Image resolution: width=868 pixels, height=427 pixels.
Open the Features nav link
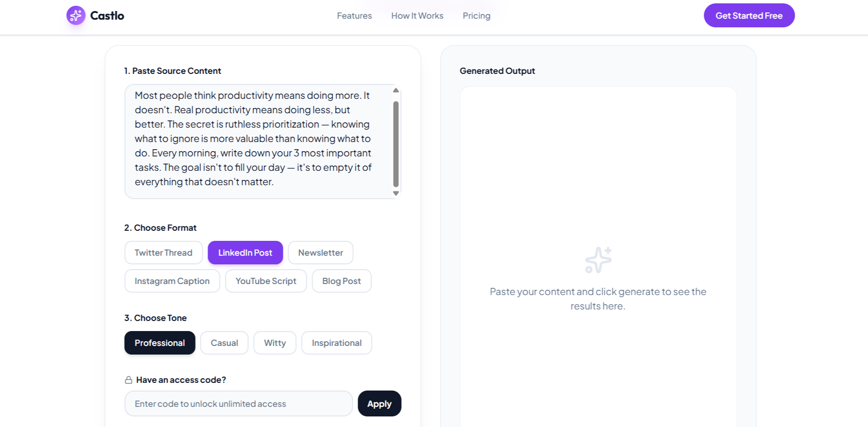click(354, 16)
